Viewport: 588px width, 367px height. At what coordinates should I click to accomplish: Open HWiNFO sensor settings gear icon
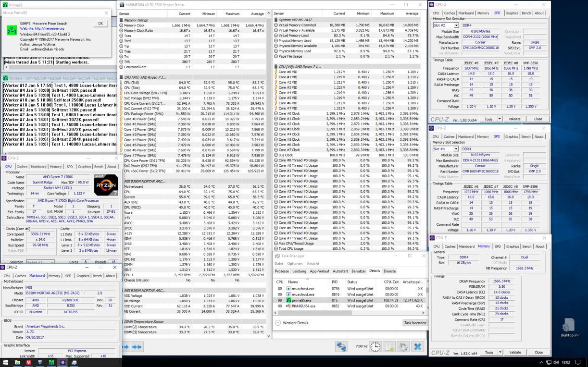[x=403, y=346]
